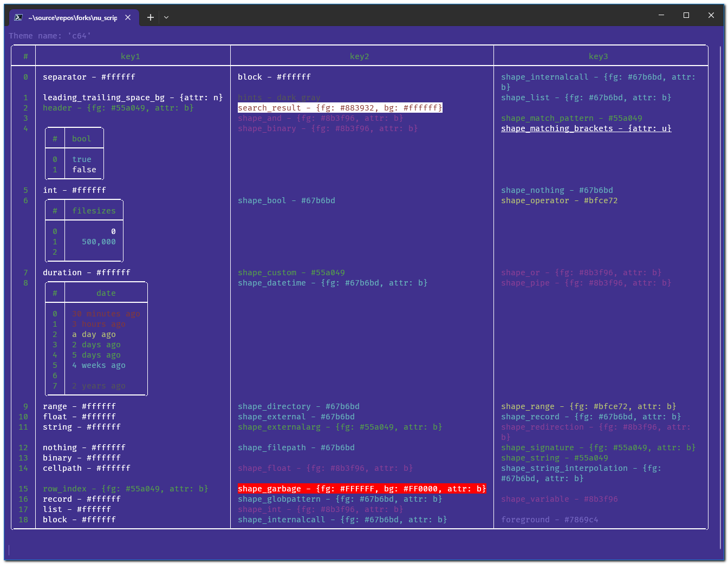
Task: Click 'shape_external - #67b6bd' text
Action: tap(296, 417)
